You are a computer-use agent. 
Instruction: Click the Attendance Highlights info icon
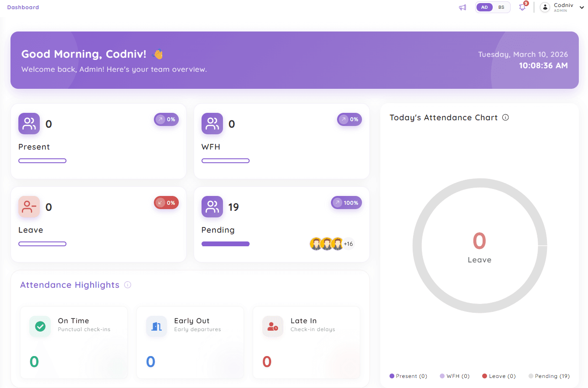pyautogui.click(x=128, y=285)
